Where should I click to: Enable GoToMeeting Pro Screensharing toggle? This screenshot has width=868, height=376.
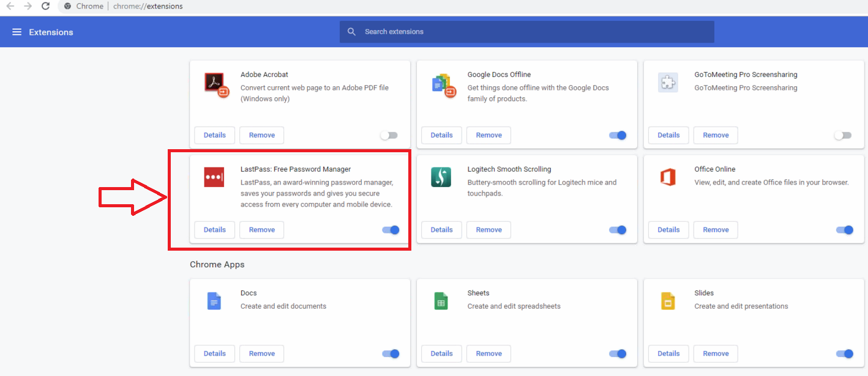pyautogui.click(x=843, y=135)
